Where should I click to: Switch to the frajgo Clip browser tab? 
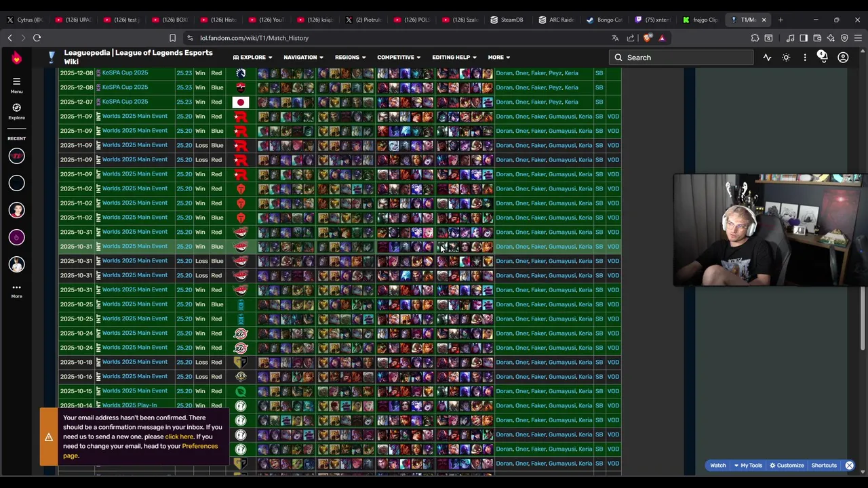[701, 20]
